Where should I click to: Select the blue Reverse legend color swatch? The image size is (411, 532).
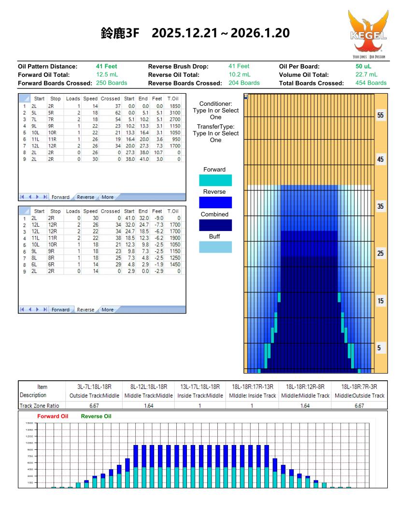215,202
